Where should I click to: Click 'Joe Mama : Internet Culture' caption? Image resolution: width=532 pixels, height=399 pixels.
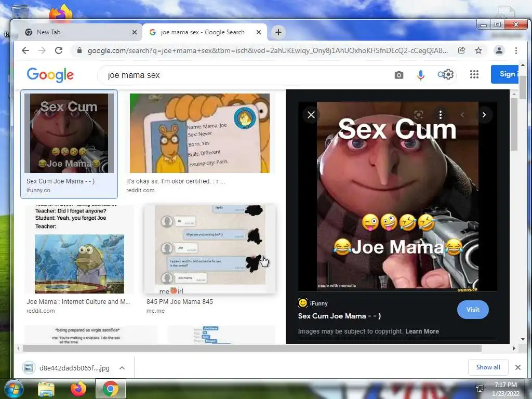(78, 302)
